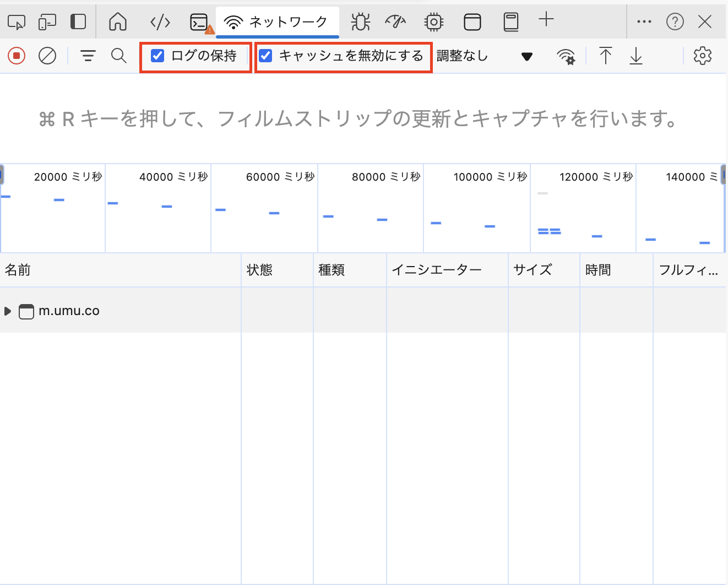The image size is (728, 585).
Task: Open the Performance panel gauge icon
Action: [395, 22]
